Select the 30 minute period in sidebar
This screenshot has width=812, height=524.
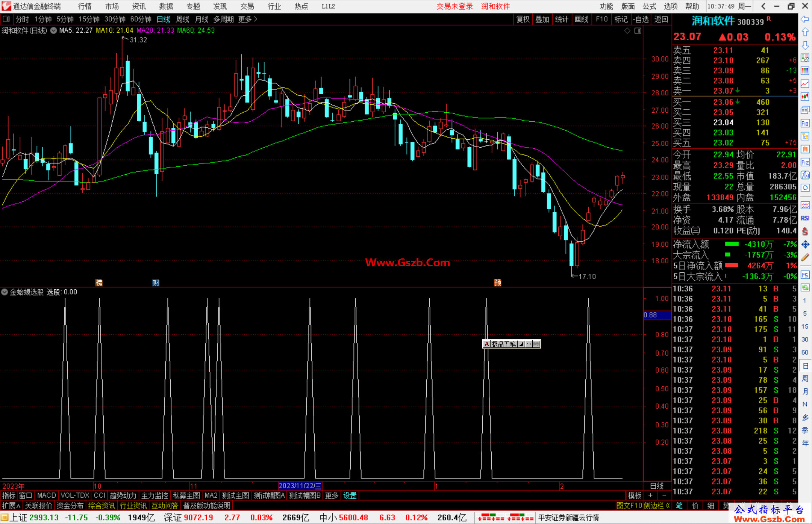point(805,339)
